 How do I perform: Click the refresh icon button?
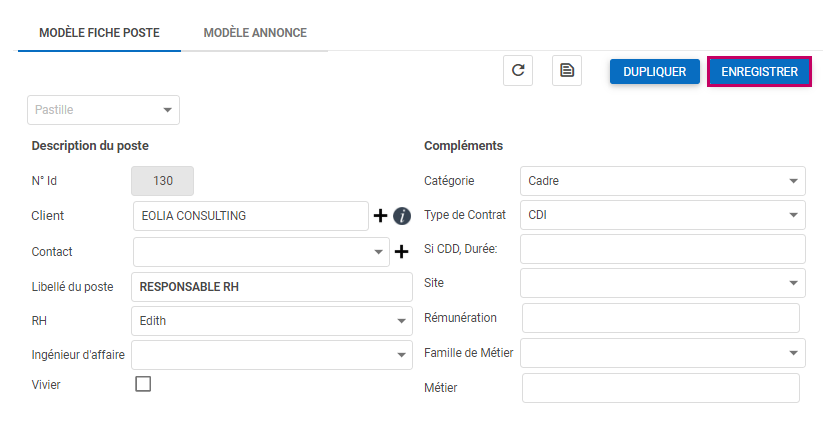pyautogui.click(x=517, y=71)
